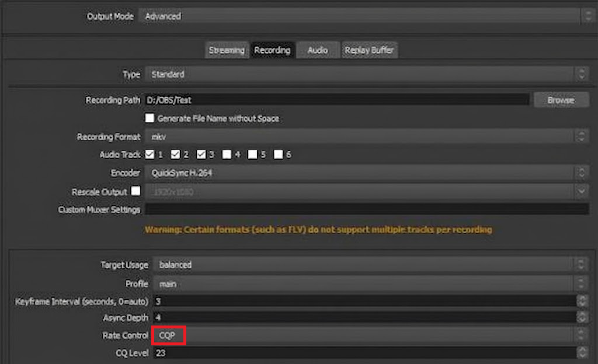598x364 pixels.
Task: Open the Encoder dropdown showing QuickSync H.264
Action: coord(367,173)
